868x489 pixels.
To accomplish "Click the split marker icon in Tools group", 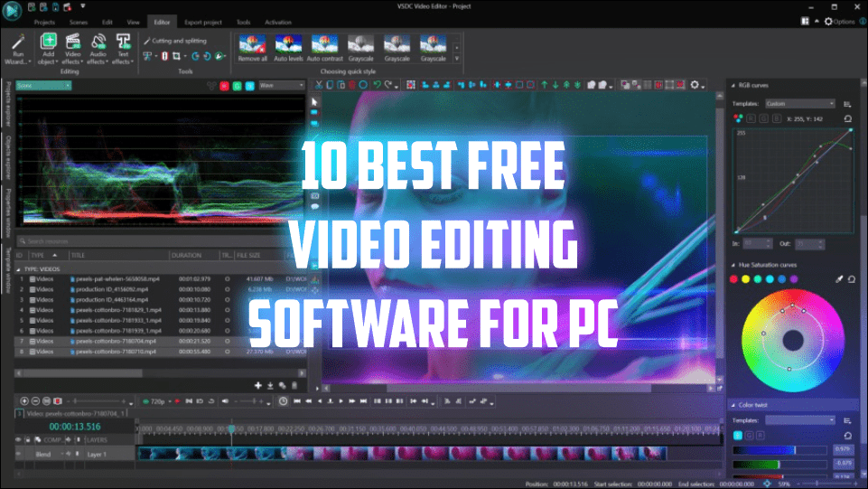I will tap(164, 56).
